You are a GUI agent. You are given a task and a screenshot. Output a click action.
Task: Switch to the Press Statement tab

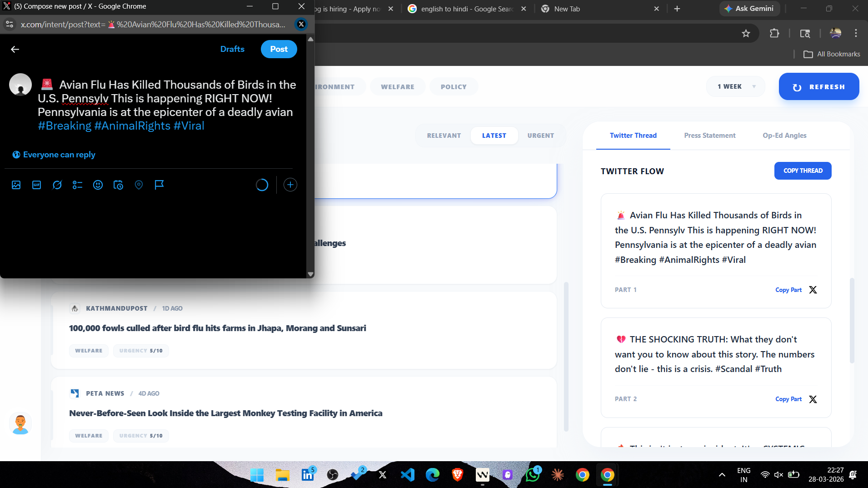coord(709,135)
